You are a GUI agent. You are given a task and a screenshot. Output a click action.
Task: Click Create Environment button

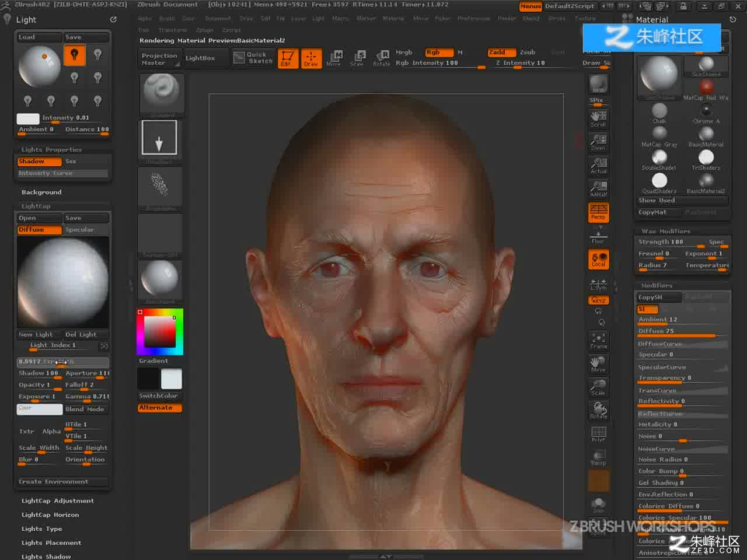pos(62,482)
